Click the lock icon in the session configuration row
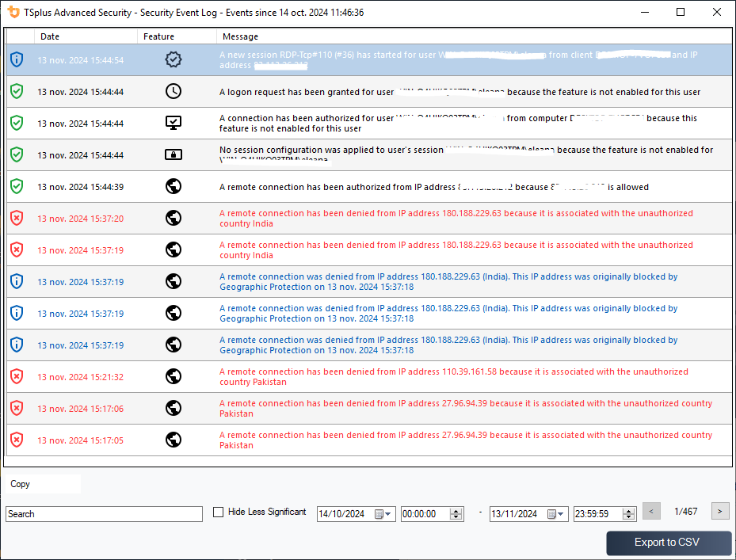The width and height of the screenshot is (736, 560). click(x=174, y=154)
